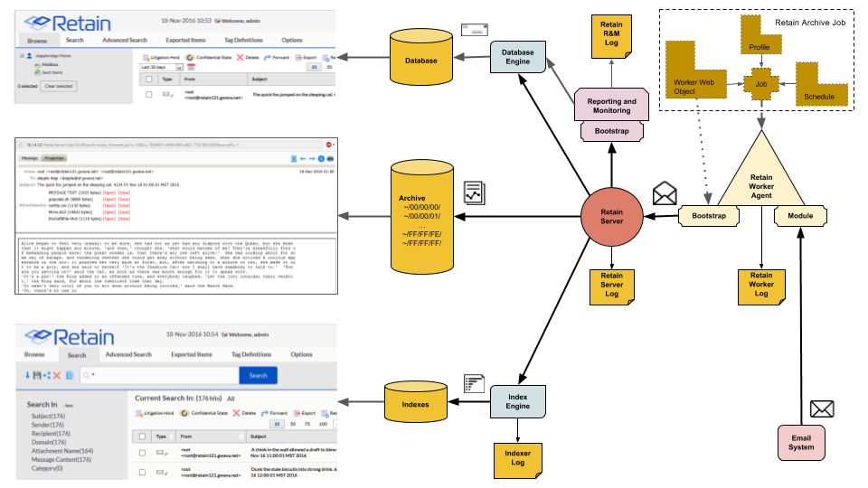868x488 pixels.
Task: Click the Confidential State icon in the search results toolbar
Action: coord(184,413)
